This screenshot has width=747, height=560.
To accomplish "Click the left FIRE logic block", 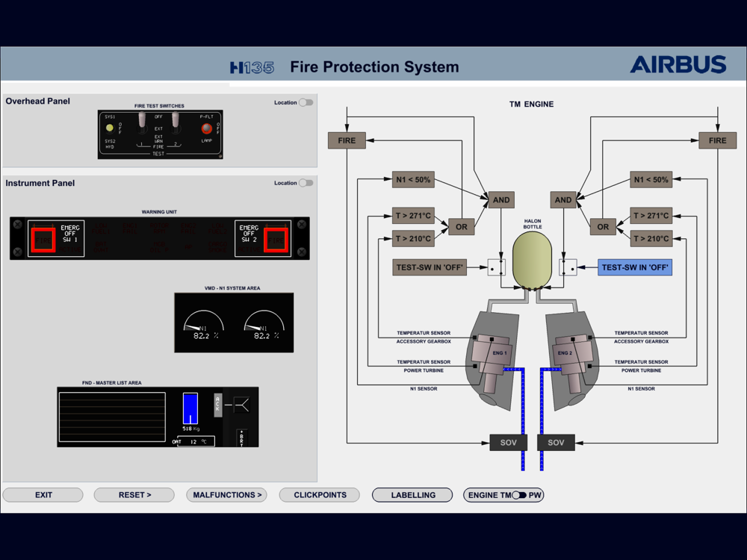I will pos(347,140).
